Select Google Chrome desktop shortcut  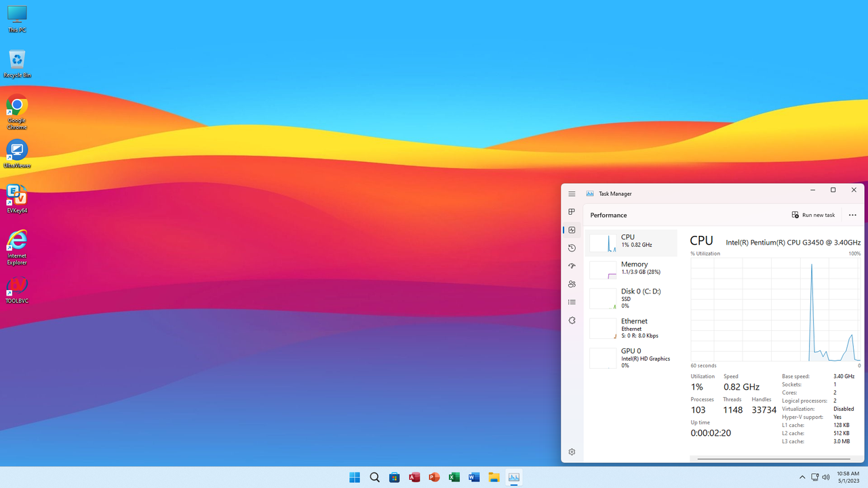point(17,113)
